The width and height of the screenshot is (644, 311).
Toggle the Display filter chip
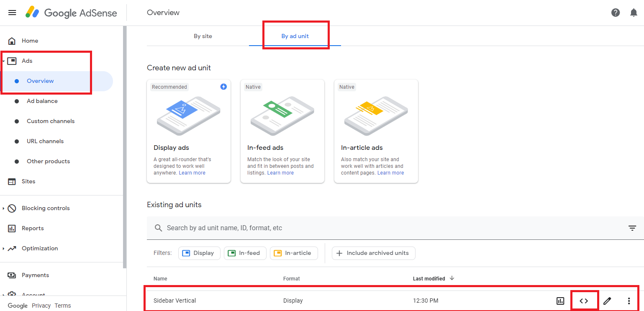coord(199,253)
